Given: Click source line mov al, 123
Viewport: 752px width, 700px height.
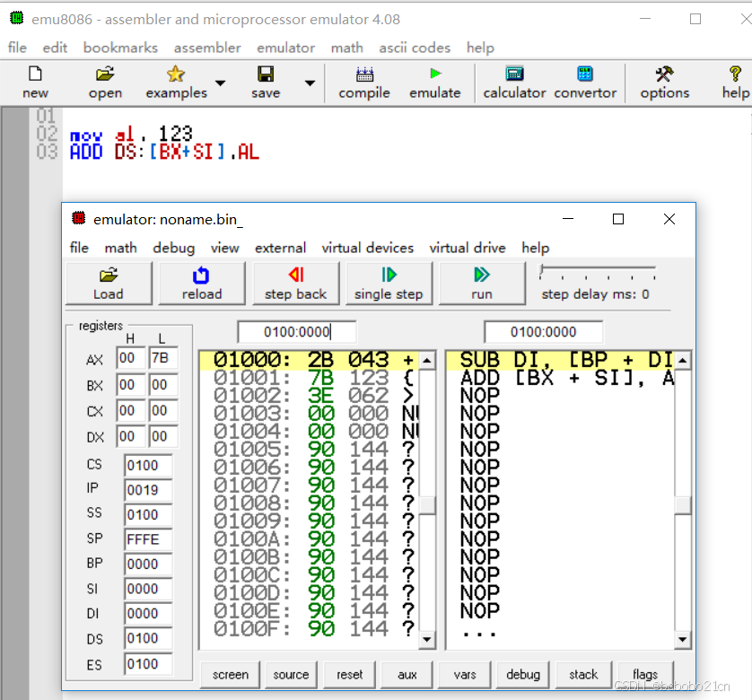Looking at the screenshot, I should [x=131, y=134].
